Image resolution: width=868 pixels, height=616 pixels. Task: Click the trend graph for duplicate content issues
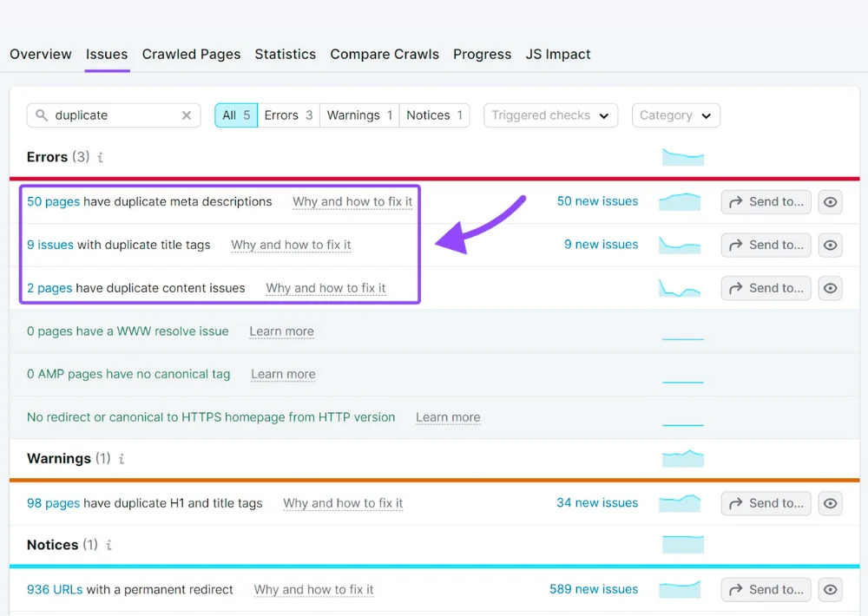tap(680, 288)
